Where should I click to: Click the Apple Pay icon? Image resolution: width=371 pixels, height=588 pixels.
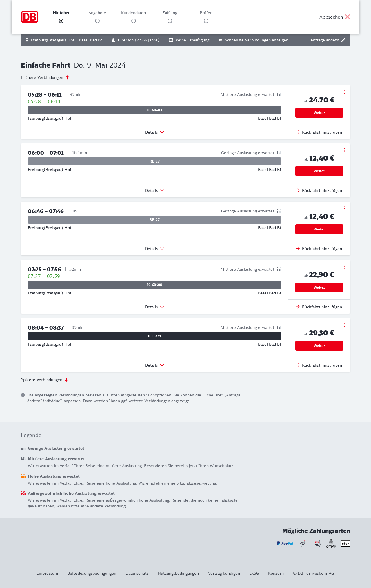click(345, 543)
